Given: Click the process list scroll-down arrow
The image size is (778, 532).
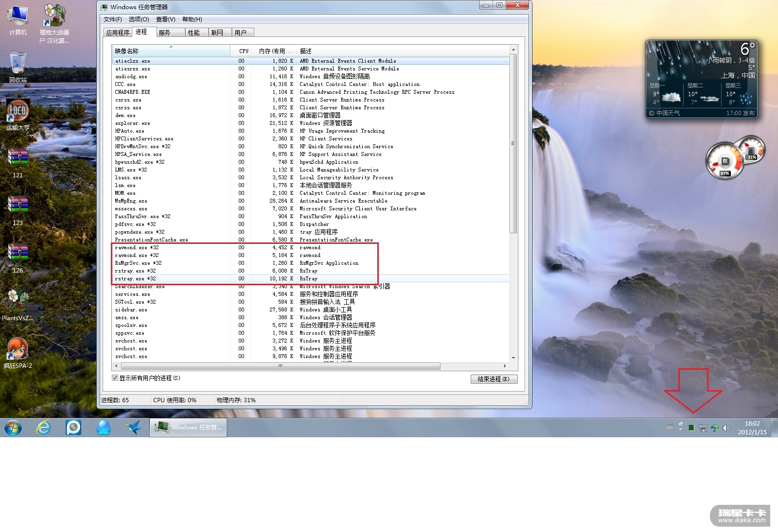Looking at the screenshot, I should coord(513,358).
